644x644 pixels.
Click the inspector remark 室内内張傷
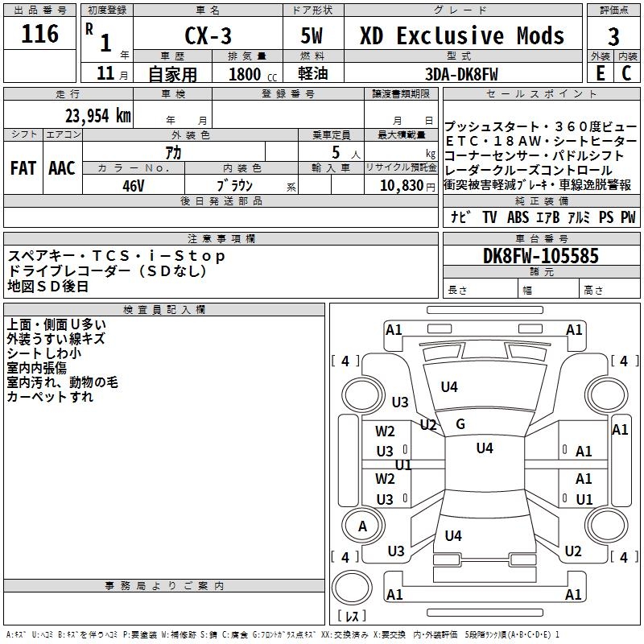click(x=36, y=368)
